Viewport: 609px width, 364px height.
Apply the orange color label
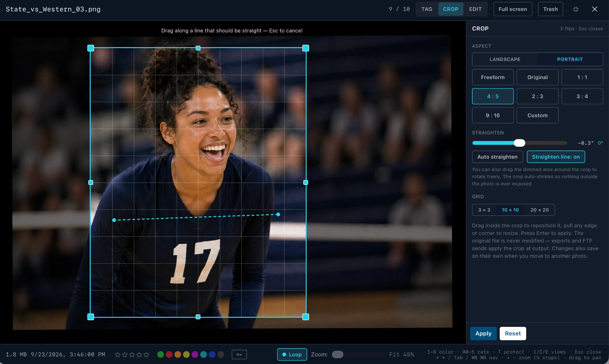coord(178,355)
